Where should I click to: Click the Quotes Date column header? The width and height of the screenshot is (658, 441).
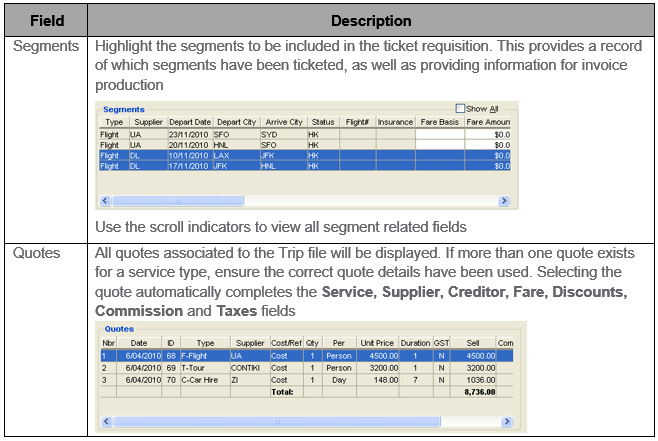click(x=139, y=343)
